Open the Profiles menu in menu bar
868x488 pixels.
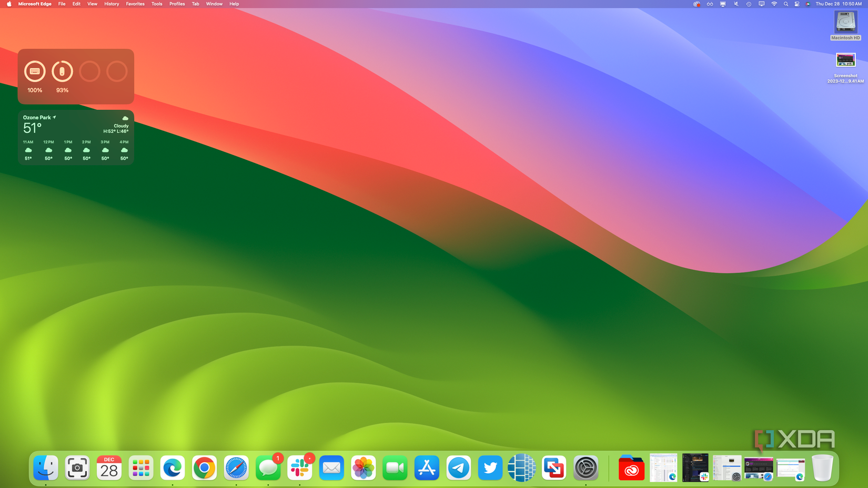177,4
